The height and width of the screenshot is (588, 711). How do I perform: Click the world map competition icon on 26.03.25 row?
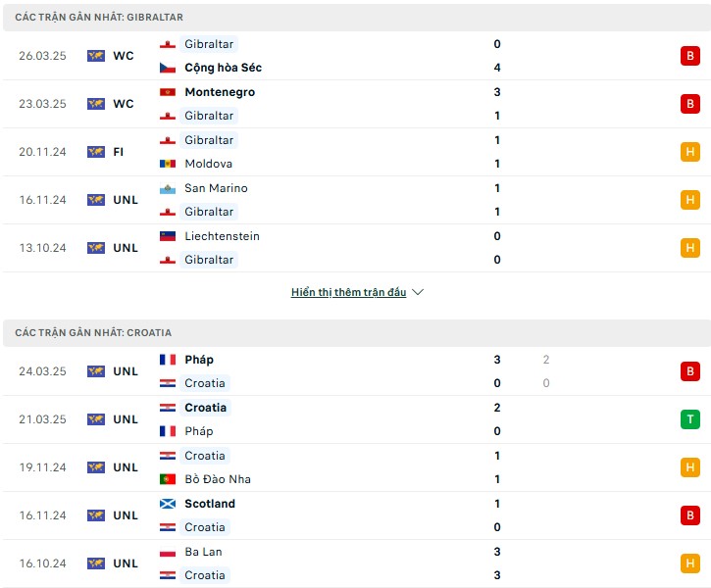click(x=96, y=56)
